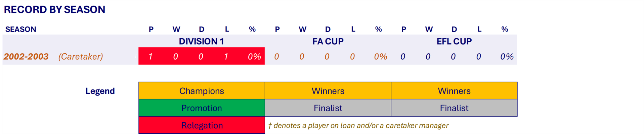Select the SEASON column header
Image resolution: width=644 pixels, height=134 pixels.
click(21, 29)
